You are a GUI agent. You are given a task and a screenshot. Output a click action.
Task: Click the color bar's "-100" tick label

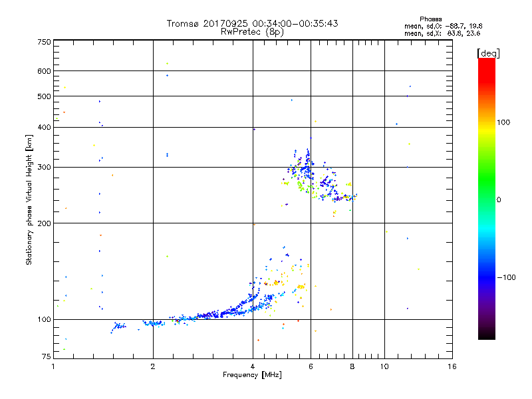click(x=507, y=277)
